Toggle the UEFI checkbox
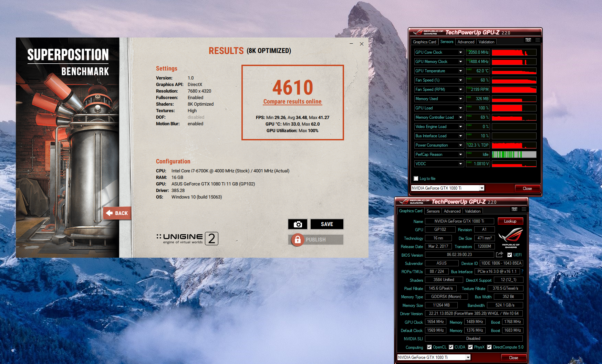Viewport: 602px width, 364px height. pyautogui.click(x=509, y=255)
